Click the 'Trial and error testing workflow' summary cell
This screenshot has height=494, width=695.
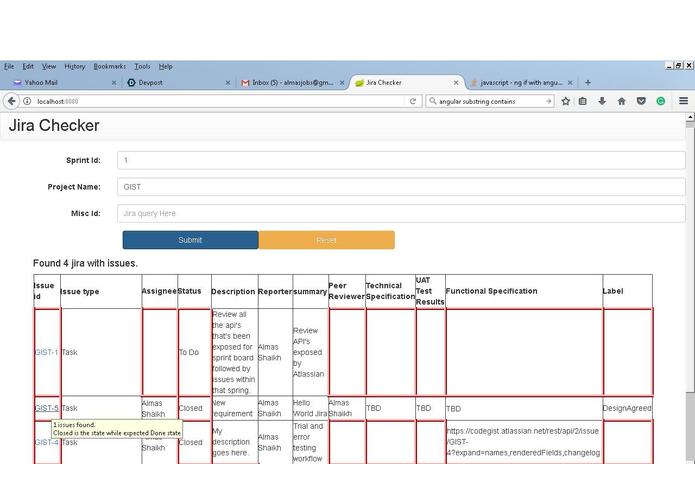click(308, 442)
